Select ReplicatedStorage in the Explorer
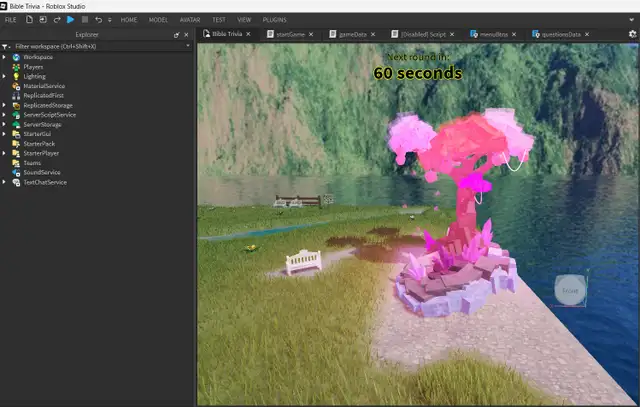 click(48, 105)
